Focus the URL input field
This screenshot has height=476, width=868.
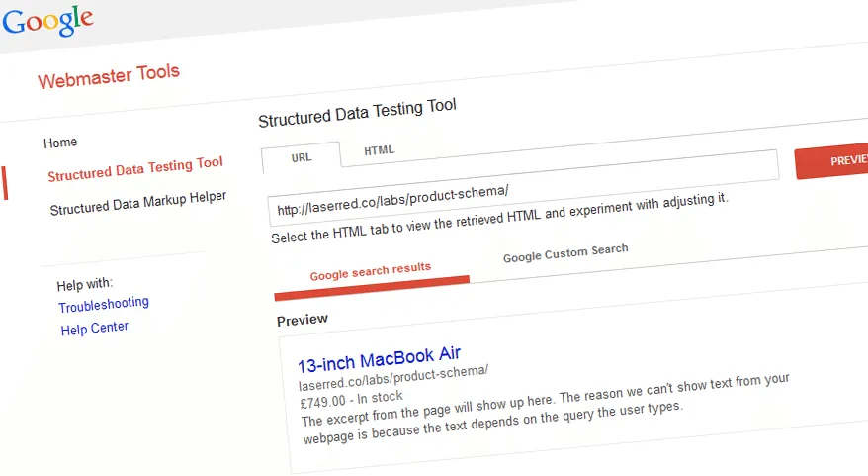(x=523, y=188)
